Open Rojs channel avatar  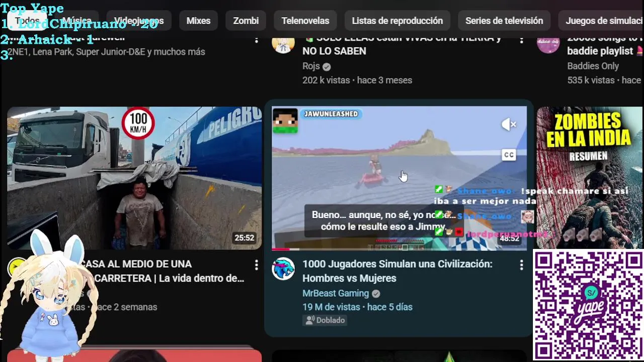(x=283, y=42)
